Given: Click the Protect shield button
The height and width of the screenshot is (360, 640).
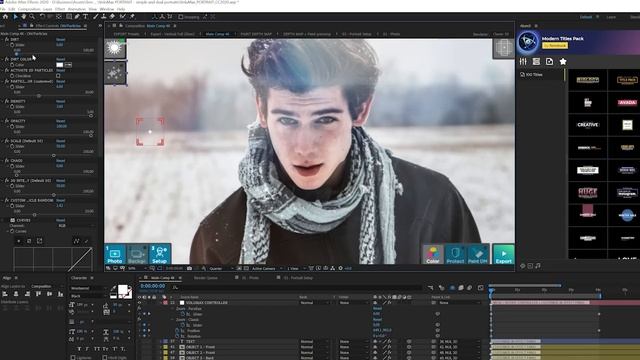Looking at the screenshot, I should 455,254.
